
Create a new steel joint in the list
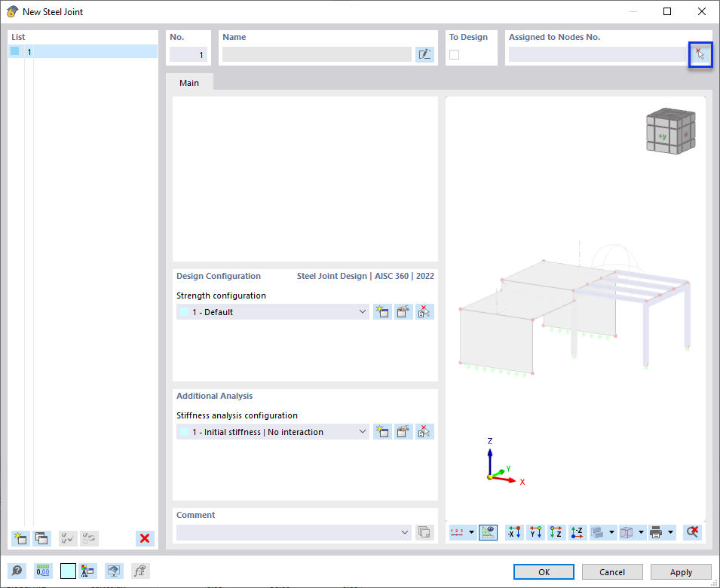point(20,538)
